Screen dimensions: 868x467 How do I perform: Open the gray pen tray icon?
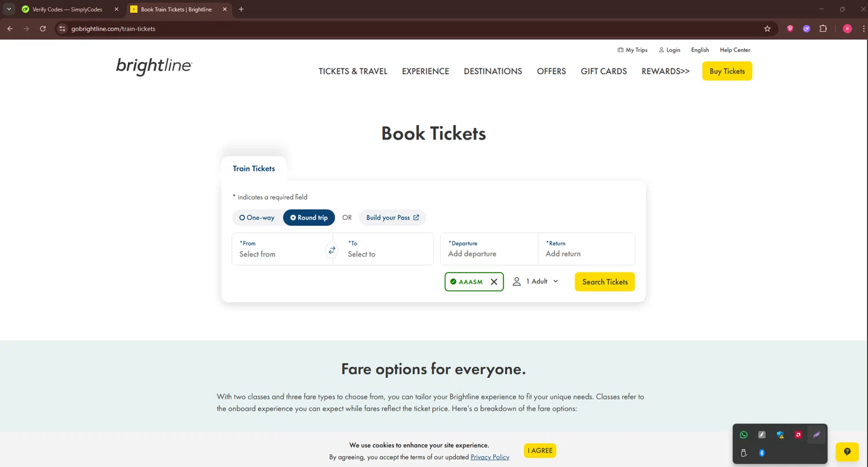pos(762,435)
